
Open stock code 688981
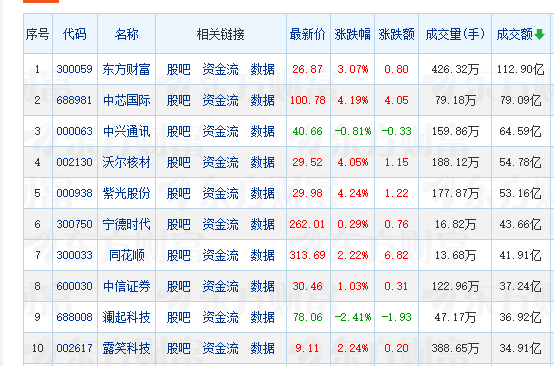coord(74,100)
